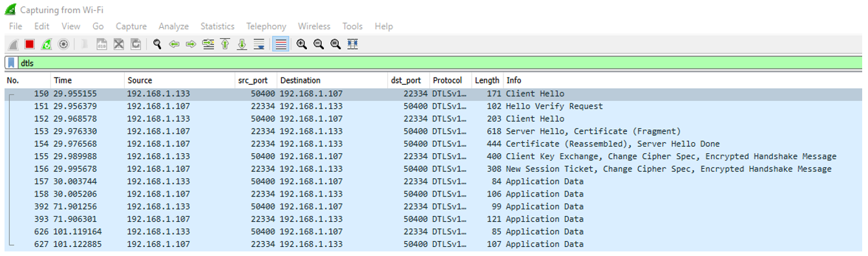Select packet 393 Application Data row
This screenshot has height=256, width=868.
[x=433, y=220]
